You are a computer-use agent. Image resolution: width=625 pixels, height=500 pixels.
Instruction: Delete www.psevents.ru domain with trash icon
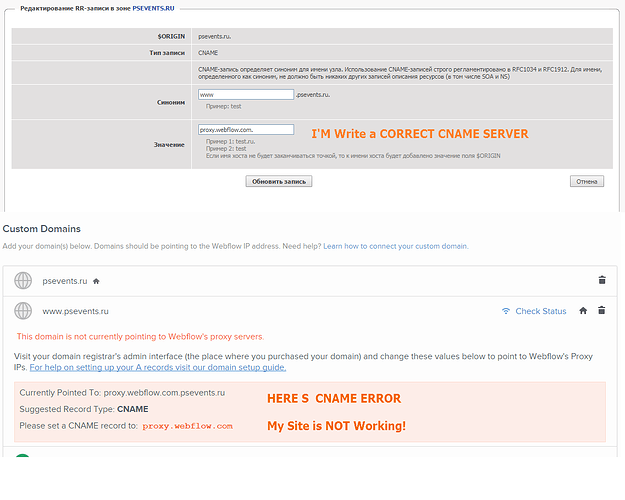point(602,310)
